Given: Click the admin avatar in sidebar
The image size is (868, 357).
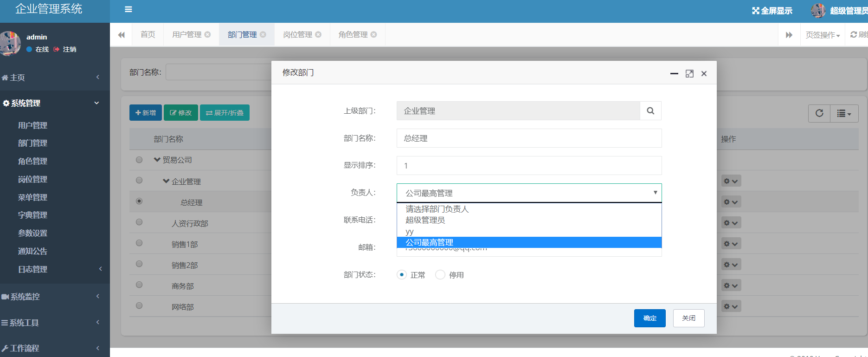Looking at the screenshot, I should coord(10,43).
